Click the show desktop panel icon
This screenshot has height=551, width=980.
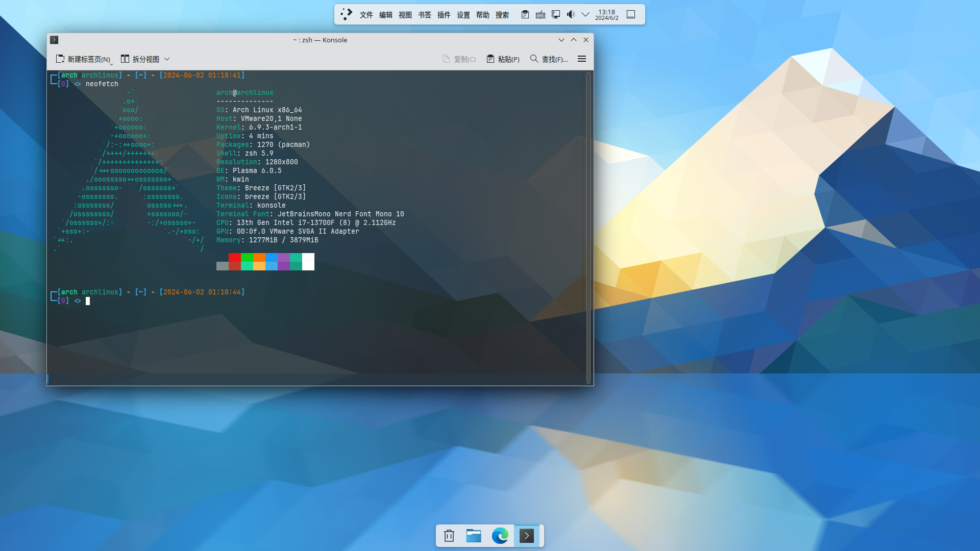click(631, 14)
